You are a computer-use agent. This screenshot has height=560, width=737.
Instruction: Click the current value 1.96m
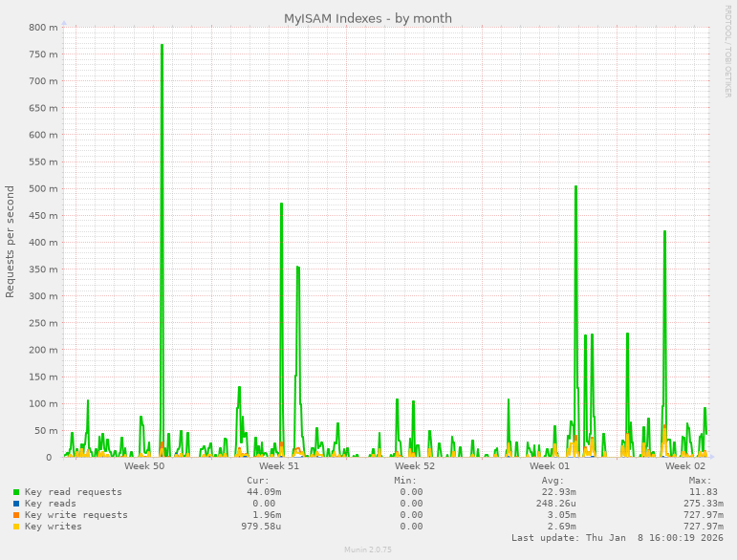click(267, 515)
